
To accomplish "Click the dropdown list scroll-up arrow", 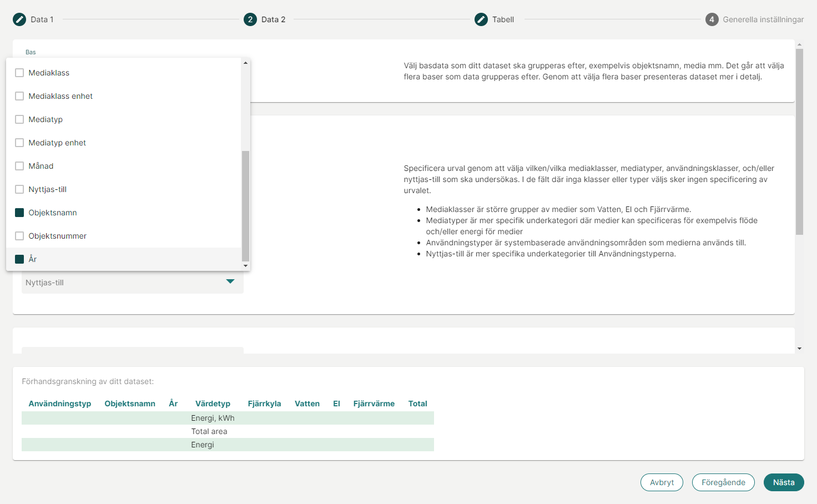I will coord(245,63).
